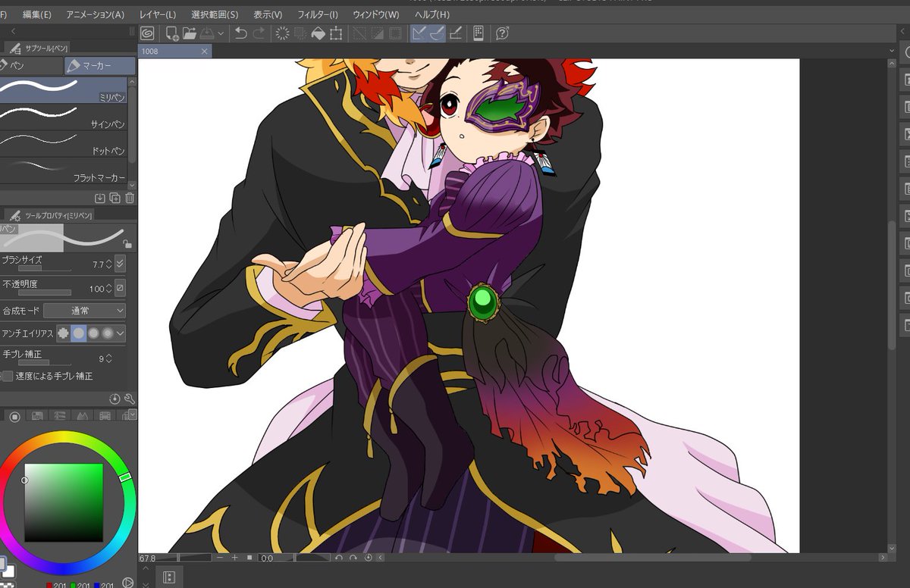The width and height of the screenshot is (910, 588).
Task: Open the レイヤー(L) menu
Action: coord(158,14)
